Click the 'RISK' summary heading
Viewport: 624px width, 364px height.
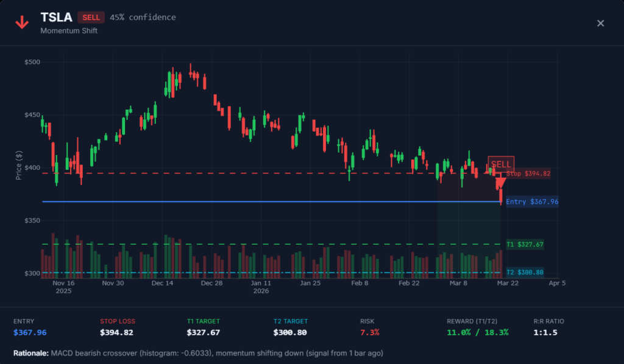pos(367,321)
